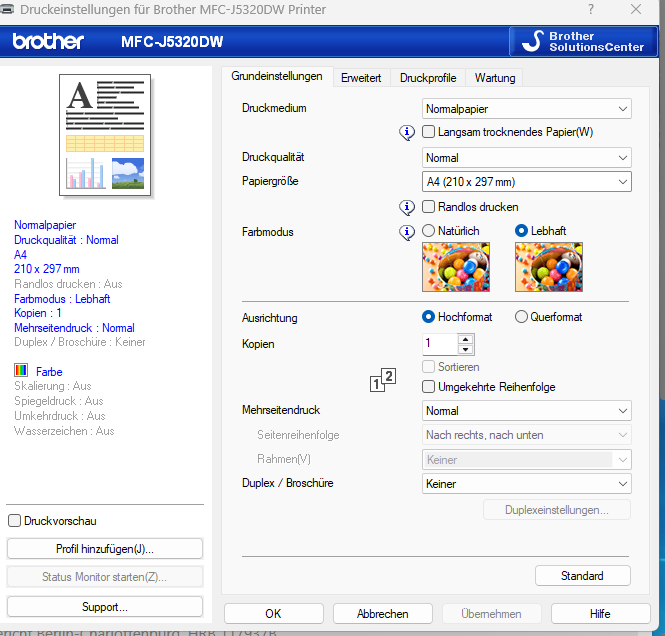Click Status Monitor starten(Z) button
This screenshot has width=665, height=636.
pos(105,577)
